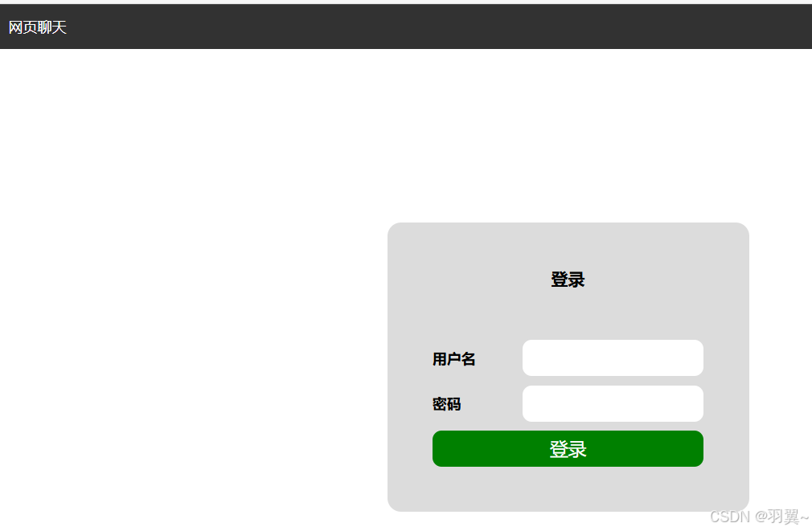Select the 网页聊天 brand text at top

click(37, 27)
